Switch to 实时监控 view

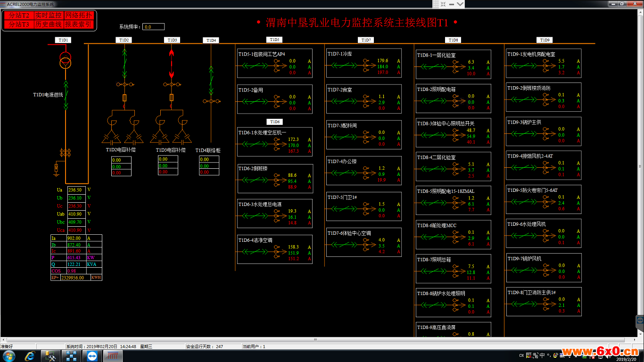49,16
